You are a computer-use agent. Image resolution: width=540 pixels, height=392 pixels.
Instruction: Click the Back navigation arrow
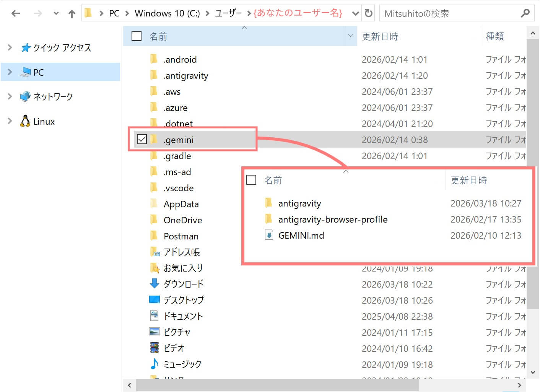pyautogui.click(x=16, y=14)
